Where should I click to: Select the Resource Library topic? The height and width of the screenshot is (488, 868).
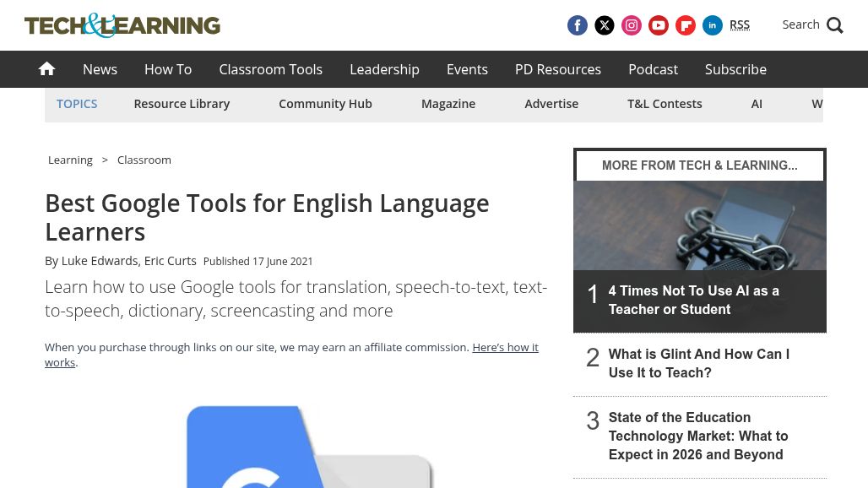pos(182,104)
